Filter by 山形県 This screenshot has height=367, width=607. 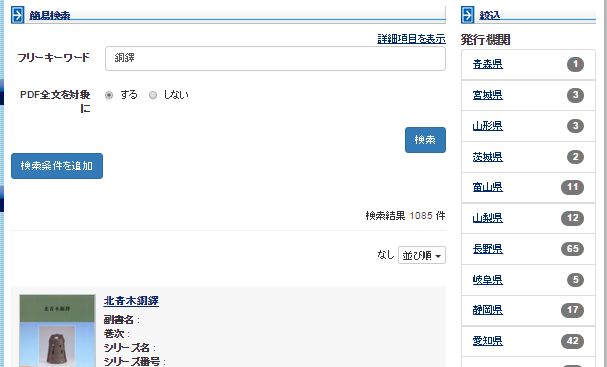[x=487, y=125]
